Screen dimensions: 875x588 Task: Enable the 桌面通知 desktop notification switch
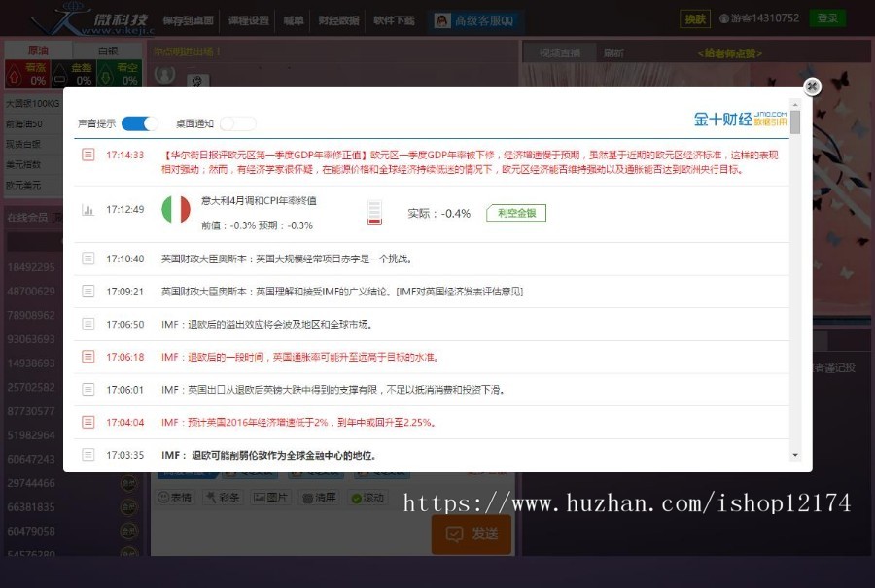(238, 123)
